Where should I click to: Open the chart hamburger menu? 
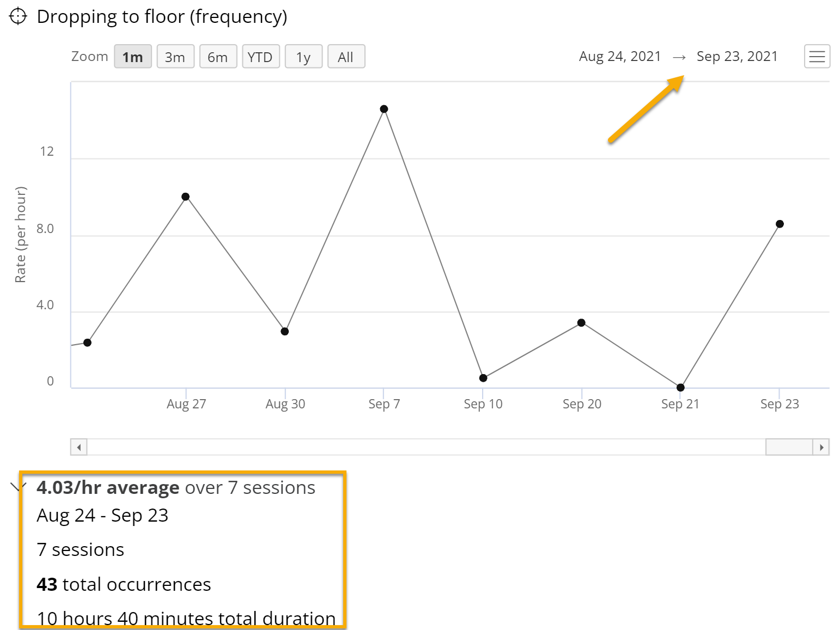click(817, 56)
